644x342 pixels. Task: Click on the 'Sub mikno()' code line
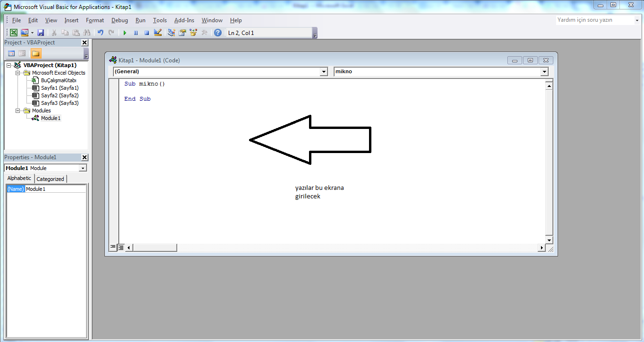tap(145, 84)
